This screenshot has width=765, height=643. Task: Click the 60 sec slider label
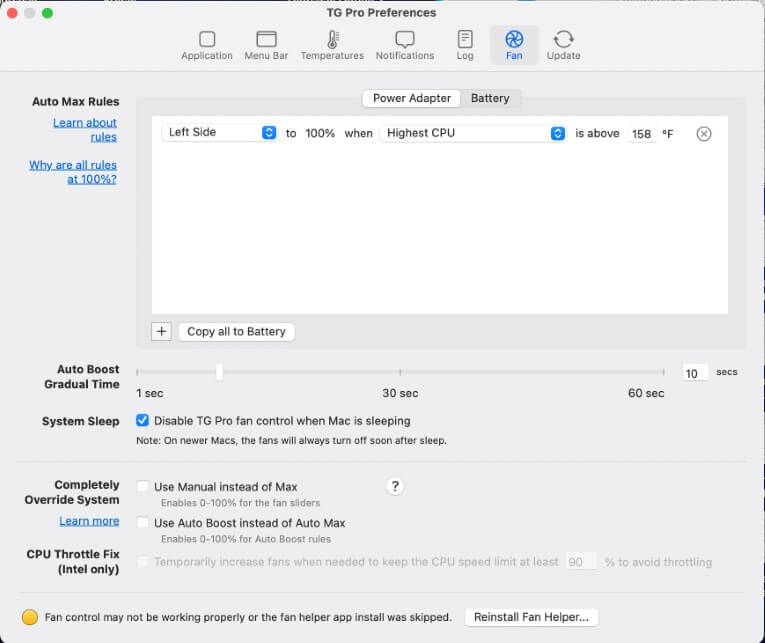(646, 393)
